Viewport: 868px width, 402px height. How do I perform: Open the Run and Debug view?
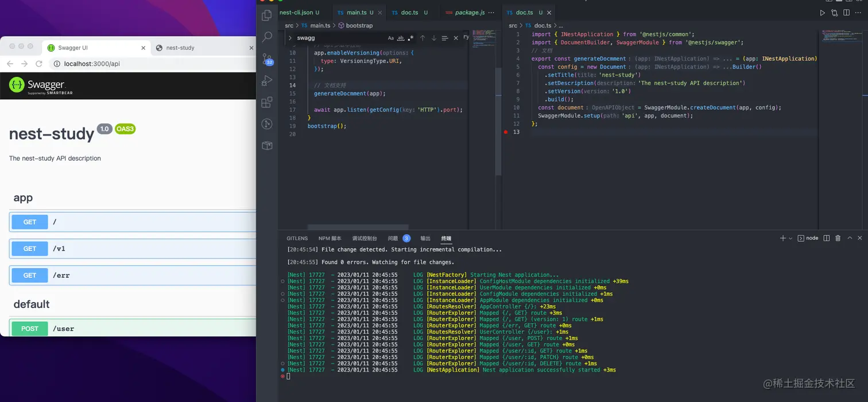(x=267, y=81)
